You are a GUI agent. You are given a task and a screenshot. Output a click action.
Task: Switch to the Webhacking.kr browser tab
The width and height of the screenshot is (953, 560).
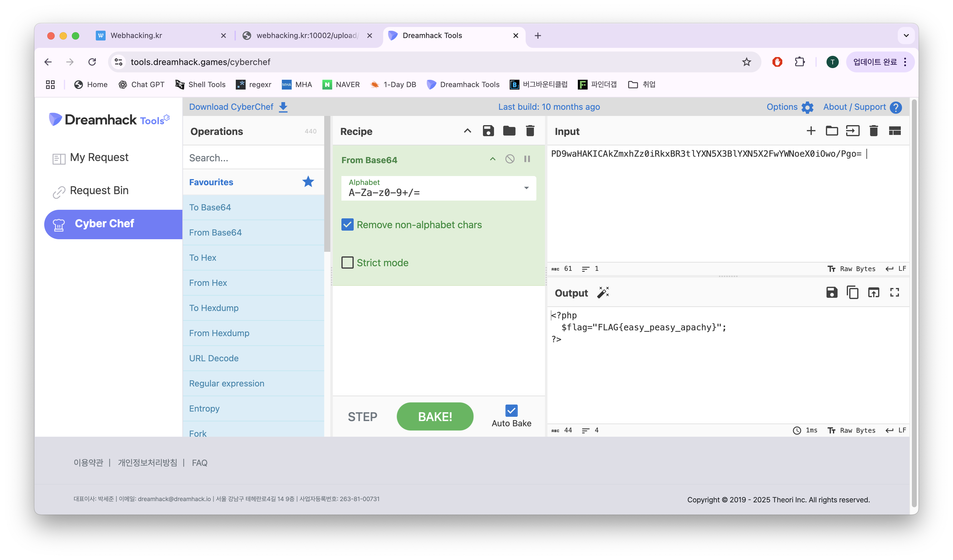[x=136, y=36]
